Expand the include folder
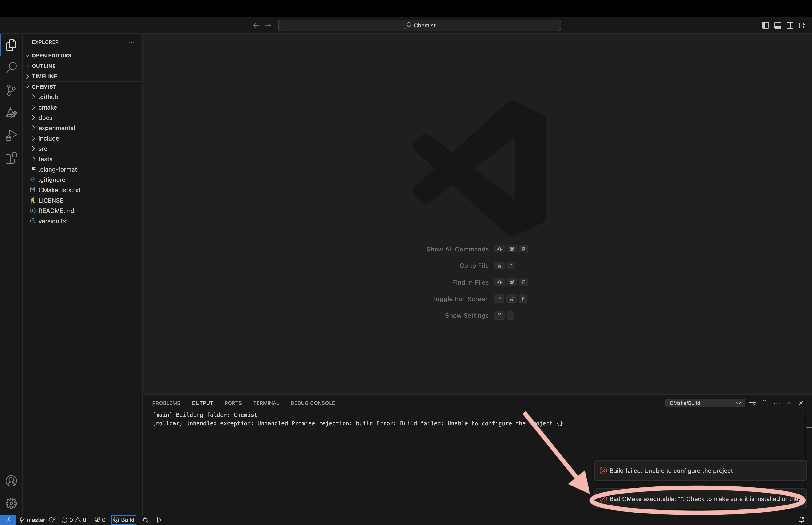This screenshot has width=812, height=525. (82, 138)
